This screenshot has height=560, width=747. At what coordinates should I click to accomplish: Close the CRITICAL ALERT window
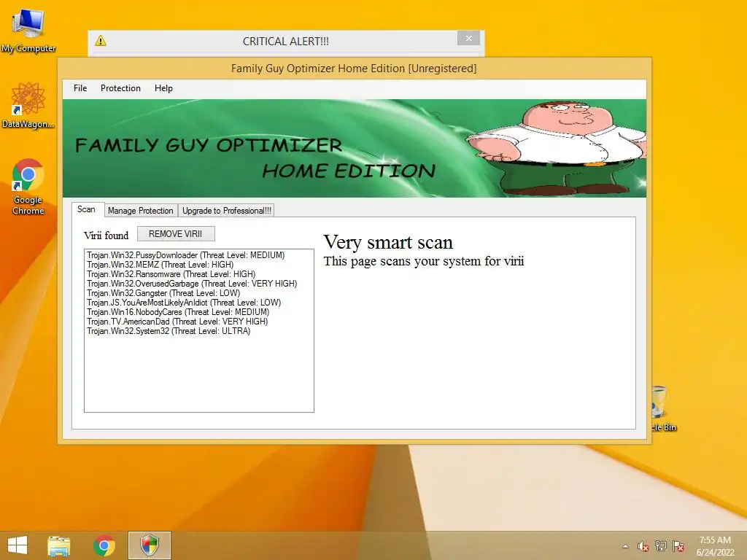click(469, 38)
